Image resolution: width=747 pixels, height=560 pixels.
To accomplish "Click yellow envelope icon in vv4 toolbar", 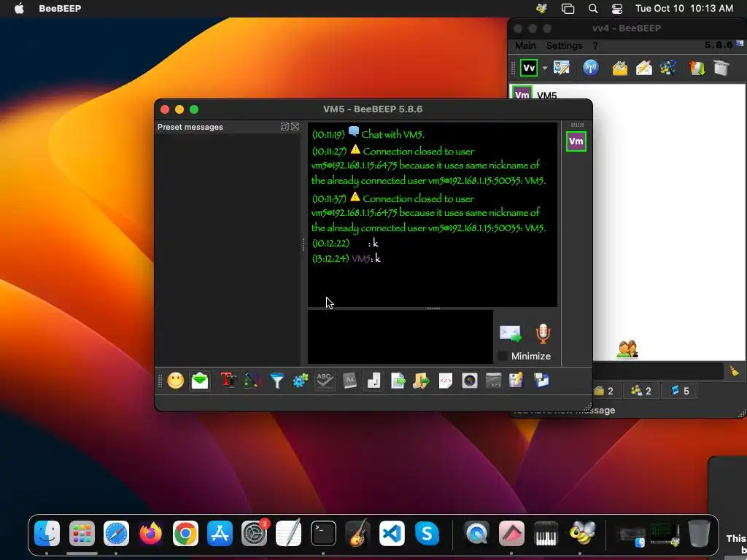I will point(620,68).
